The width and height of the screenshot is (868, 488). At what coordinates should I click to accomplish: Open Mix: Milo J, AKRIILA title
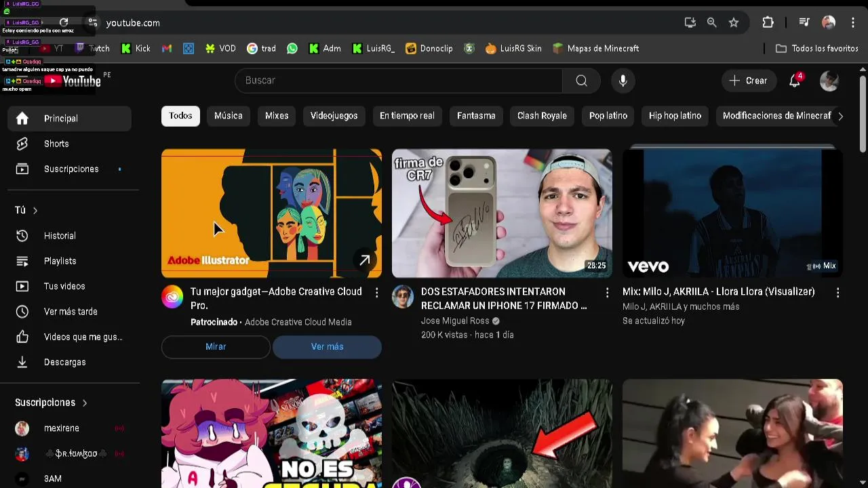pyautogui.click(x=719, y=291)
